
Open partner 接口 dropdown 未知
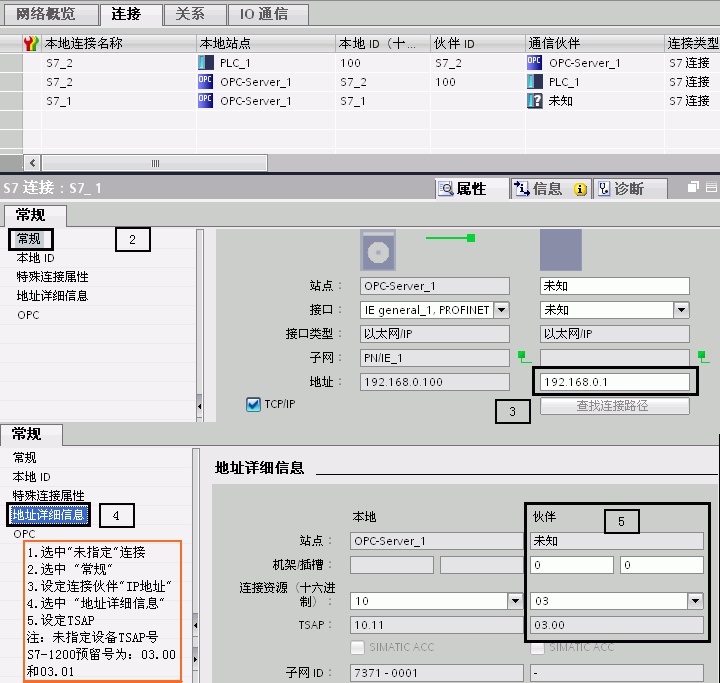point(681,310)
